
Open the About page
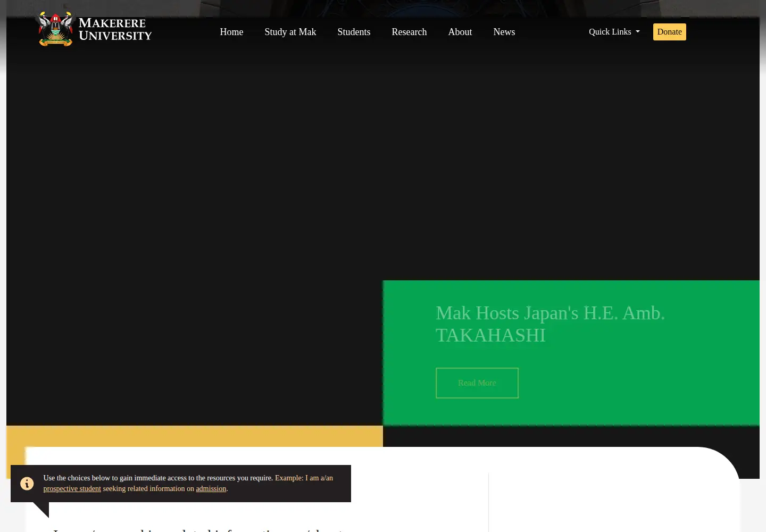coord(460,32)
